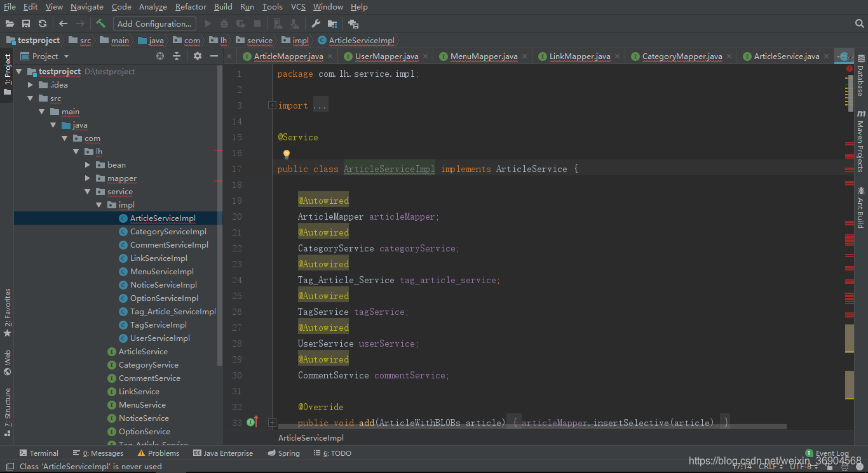Click the Scroll from Source target icon
The image size is (868, 473).
click(160, 56)
